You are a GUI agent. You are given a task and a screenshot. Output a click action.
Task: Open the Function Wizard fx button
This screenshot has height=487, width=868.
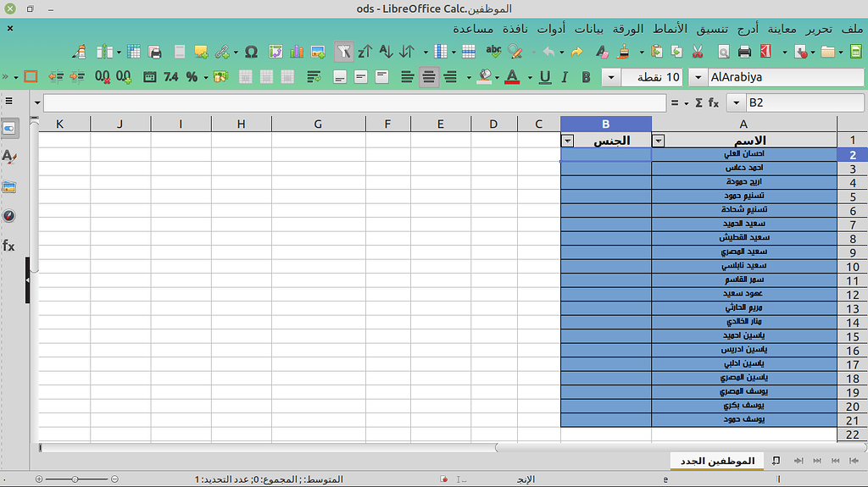tap(713, 102)
